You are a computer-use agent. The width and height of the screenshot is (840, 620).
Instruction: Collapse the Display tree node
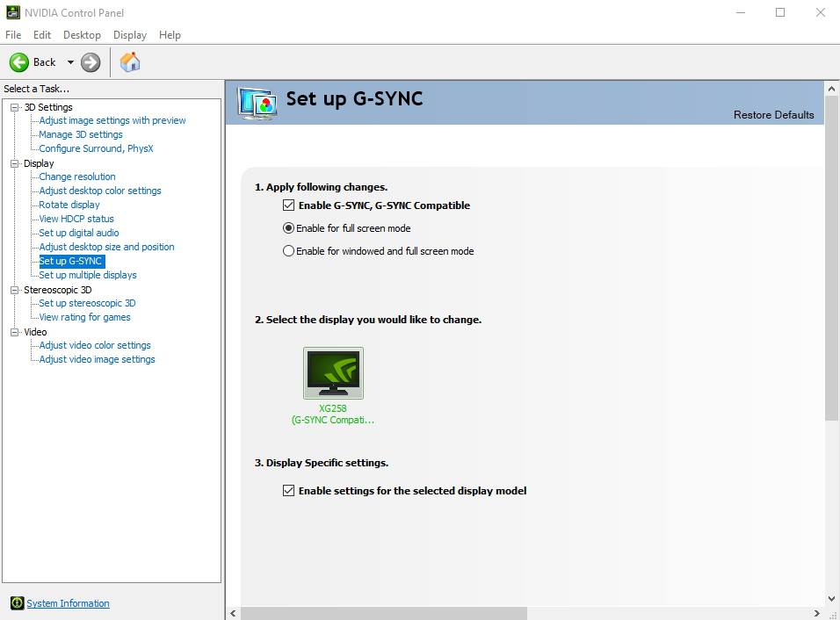pos(14,164)
